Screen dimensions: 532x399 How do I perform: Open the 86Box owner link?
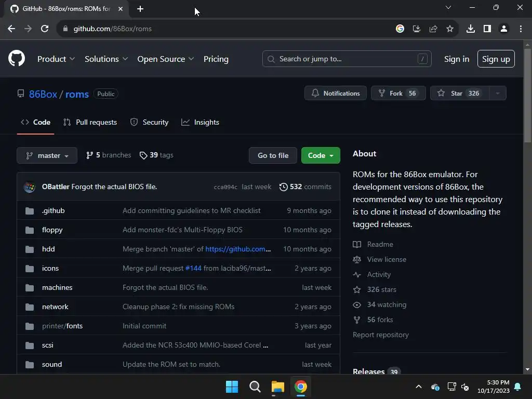pos(43,94)
